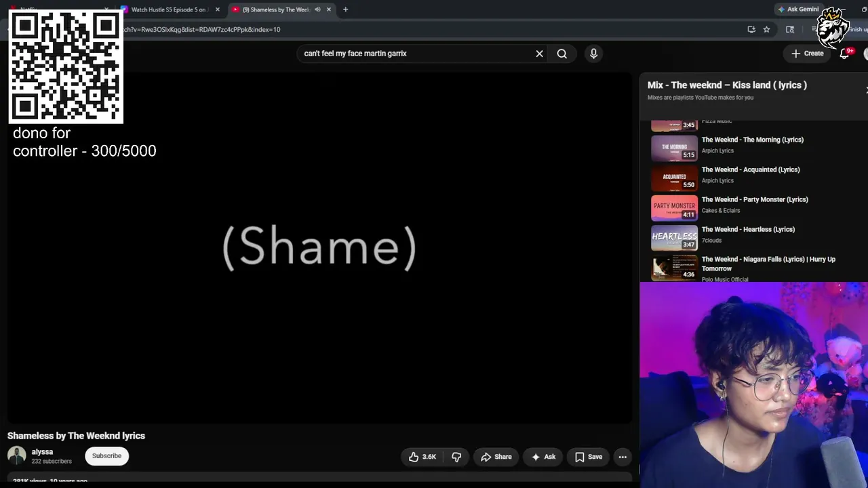Switch to Watch Hustle S5 Episode 5 tab

point(170,9)
